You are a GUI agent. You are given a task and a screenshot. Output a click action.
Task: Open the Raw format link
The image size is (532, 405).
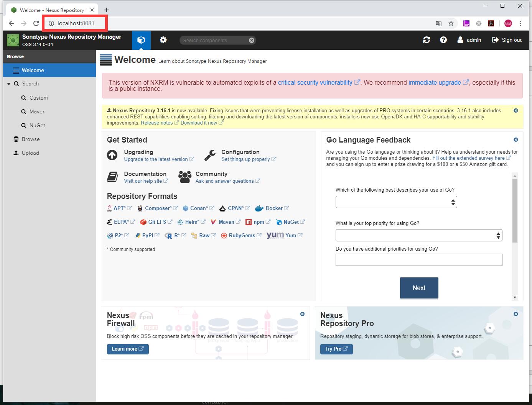point(207,235)
